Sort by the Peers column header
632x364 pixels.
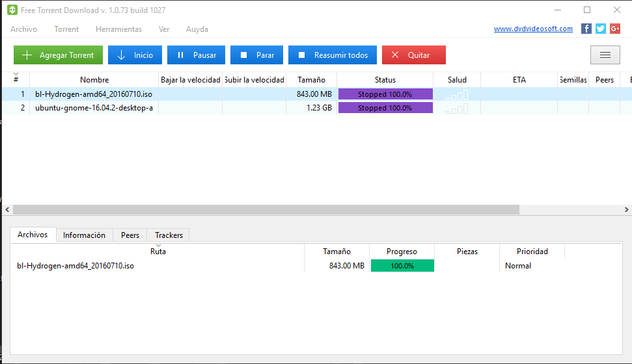pos(605,80)
